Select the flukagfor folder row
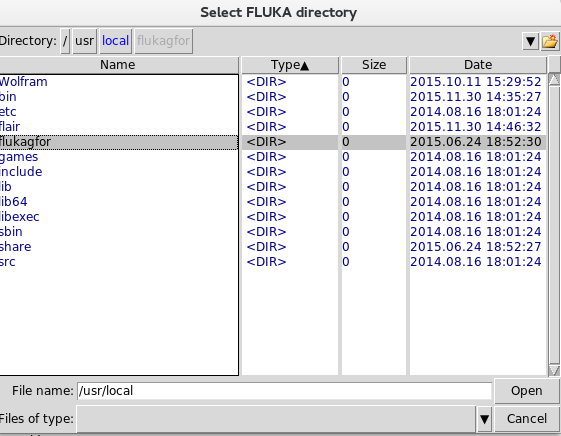The width and height of the screenshot is (561, 436). [118, 142]
